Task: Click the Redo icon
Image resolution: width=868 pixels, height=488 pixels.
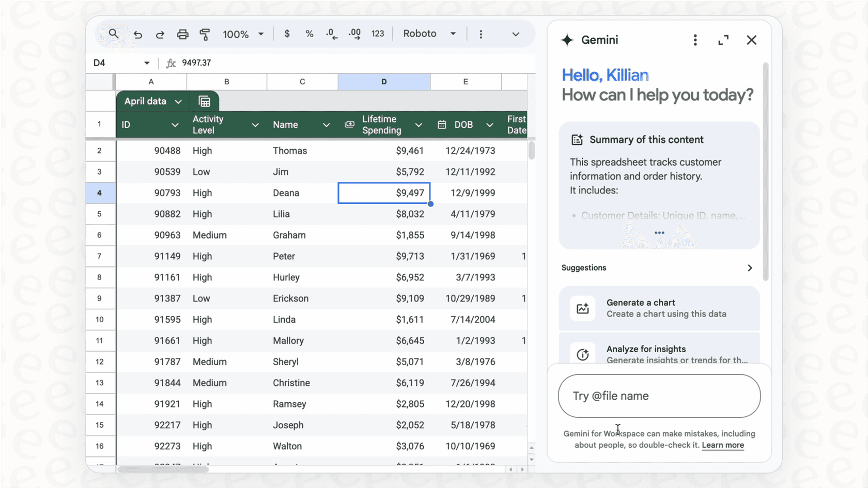Action: [160, 34]
